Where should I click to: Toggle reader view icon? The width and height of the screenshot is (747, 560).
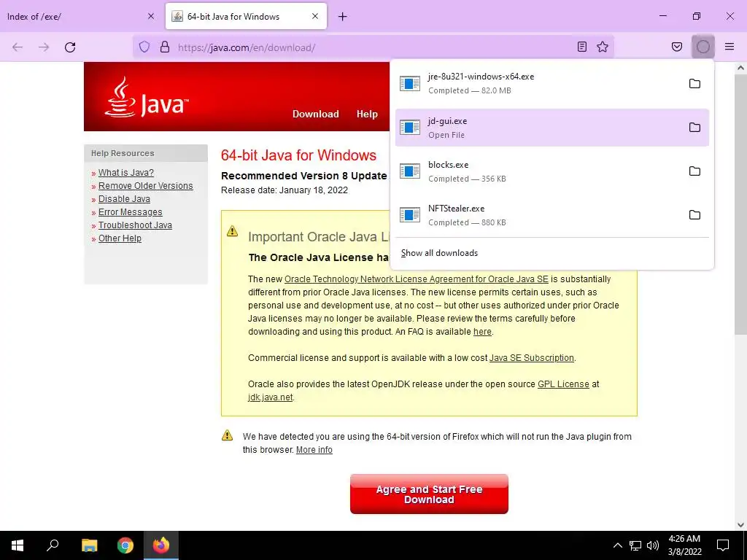(x=581, y=47)
